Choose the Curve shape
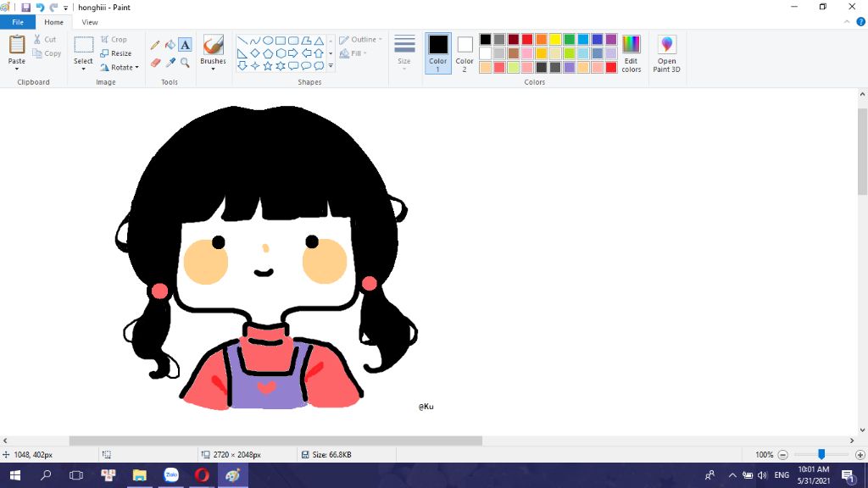Image resolution: width=868 pixels, height=488 pixels. (254, 41)
